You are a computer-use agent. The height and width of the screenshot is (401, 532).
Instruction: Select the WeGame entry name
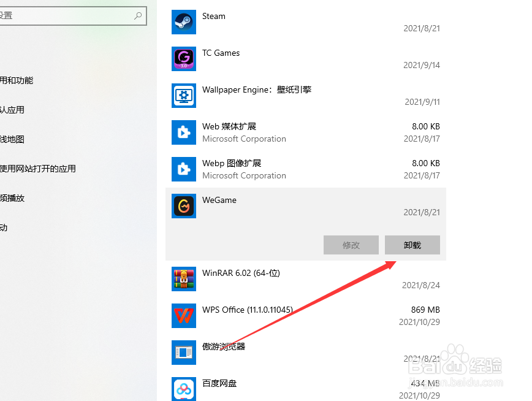tap(219, 200)
